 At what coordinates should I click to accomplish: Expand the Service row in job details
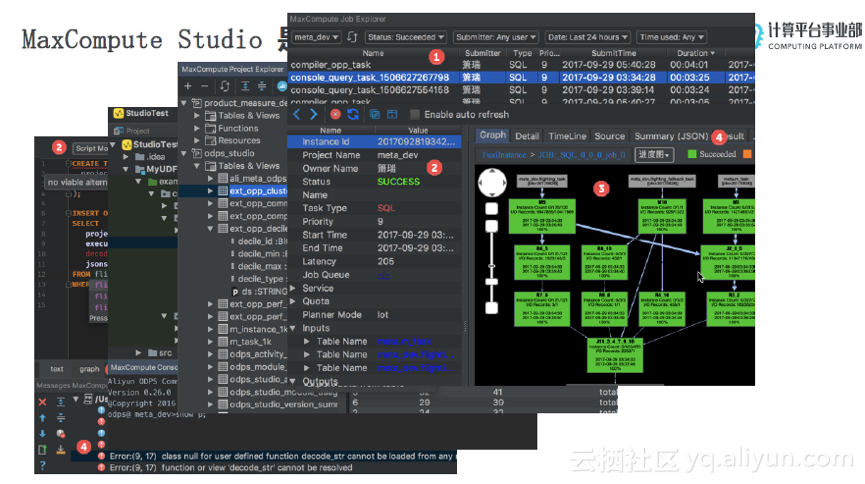click(293, 288)
